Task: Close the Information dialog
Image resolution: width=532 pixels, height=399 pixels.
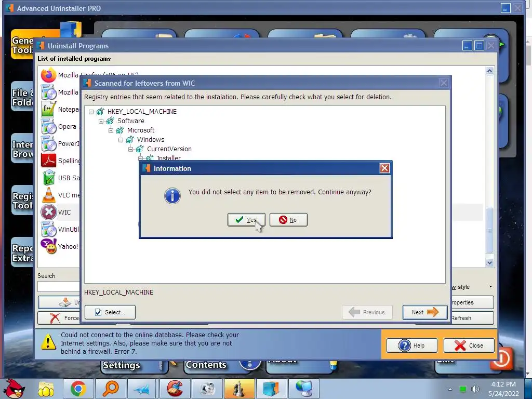Action: [x=384, y=168]
